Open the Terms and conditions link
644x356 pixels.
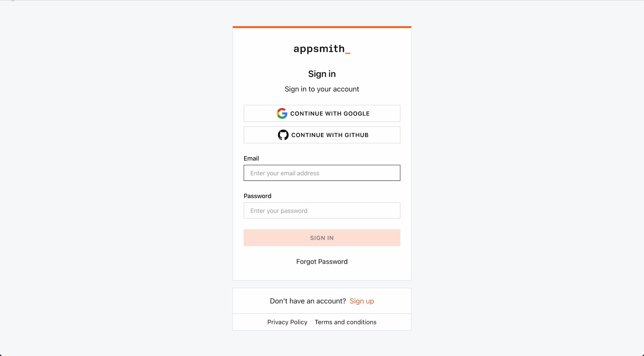point(345,322)
